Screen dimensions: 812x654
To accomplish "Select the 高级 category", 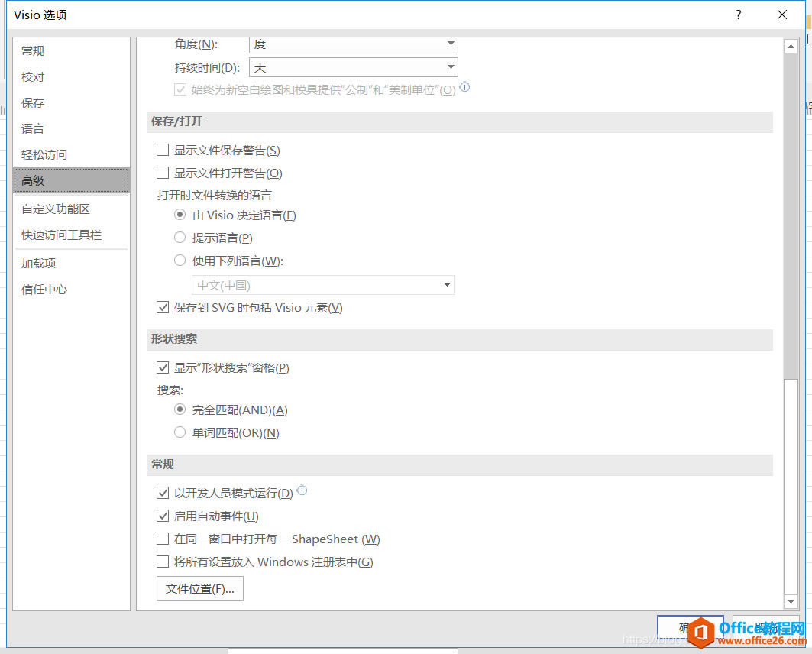I will [x=71, y=180].
